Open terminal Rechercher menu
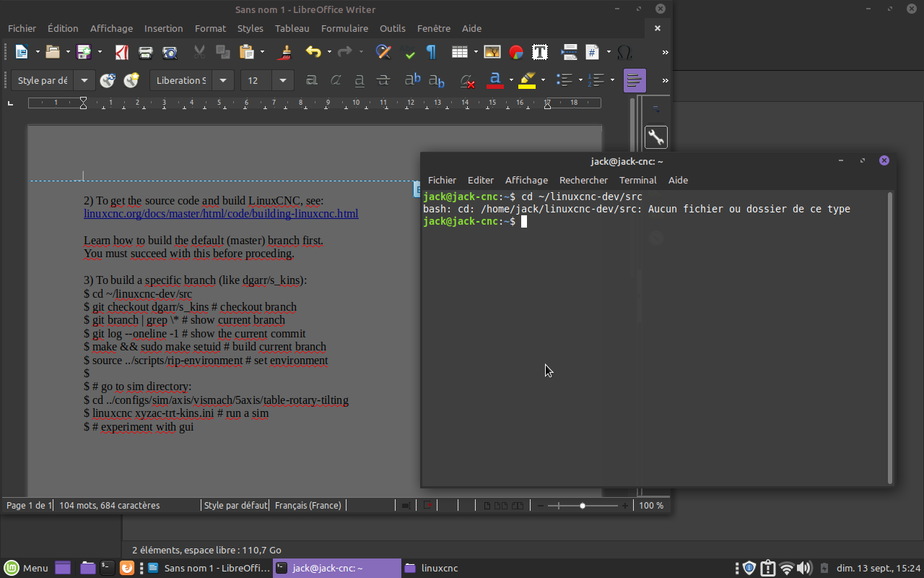The image size is (924, 578). pyautogui.click(x=583, y=180)
